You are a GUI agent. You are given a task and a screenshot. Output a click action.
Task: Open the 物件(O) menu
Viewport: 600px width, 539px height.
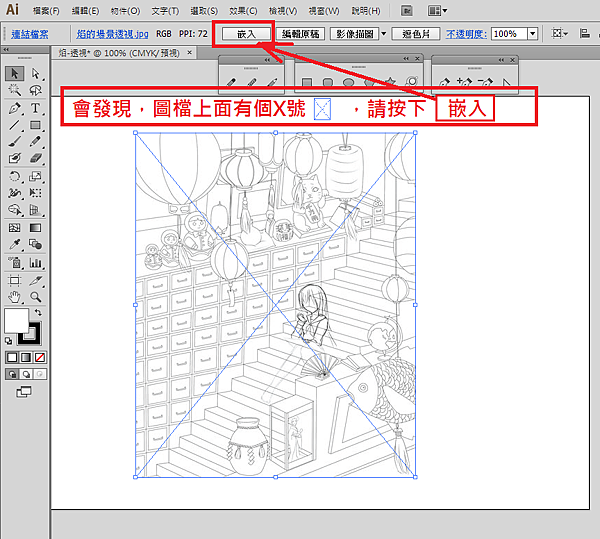point(125,11)
